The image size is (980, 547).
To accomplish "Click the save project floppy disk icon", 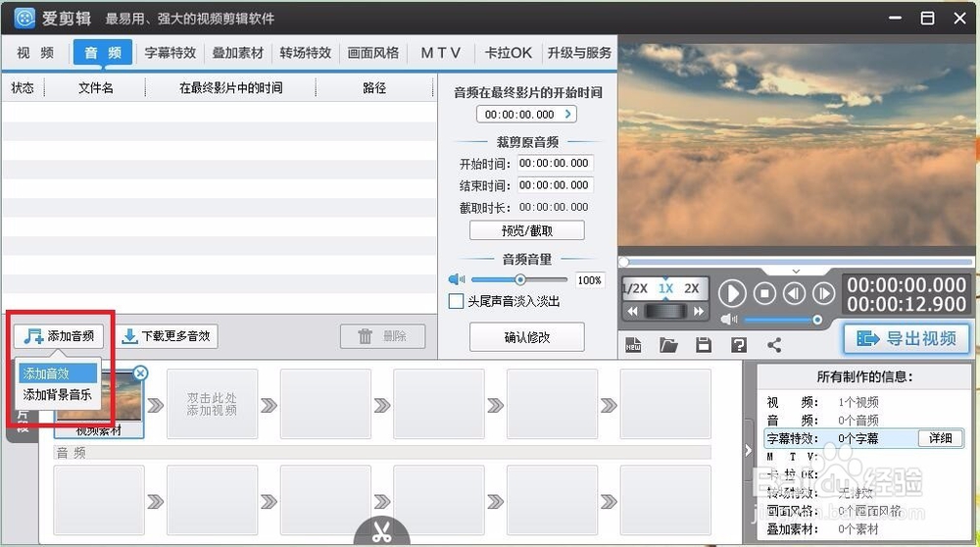I will tap(703, 344).
